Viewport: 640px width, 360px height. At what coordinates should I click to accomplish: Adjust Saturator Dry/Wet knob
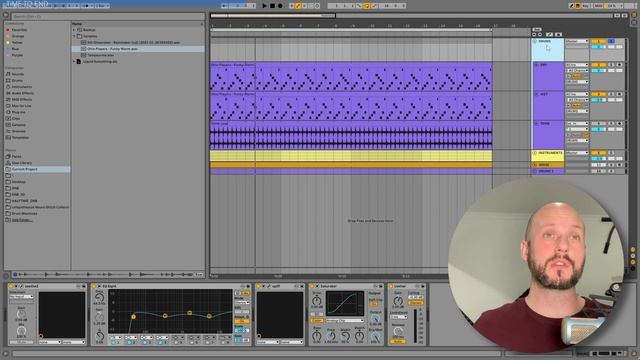(375, 337)
